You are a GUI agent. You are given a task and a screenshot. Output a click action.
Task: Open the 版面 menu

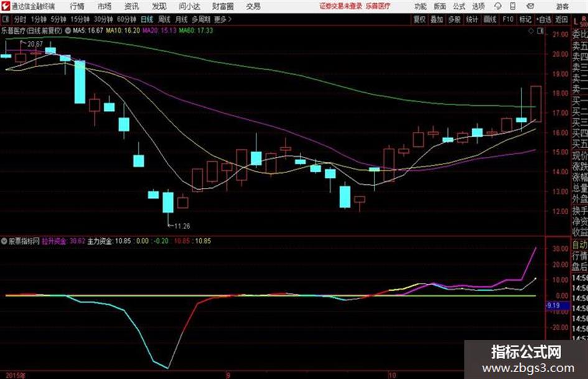[x=439, y=6]
